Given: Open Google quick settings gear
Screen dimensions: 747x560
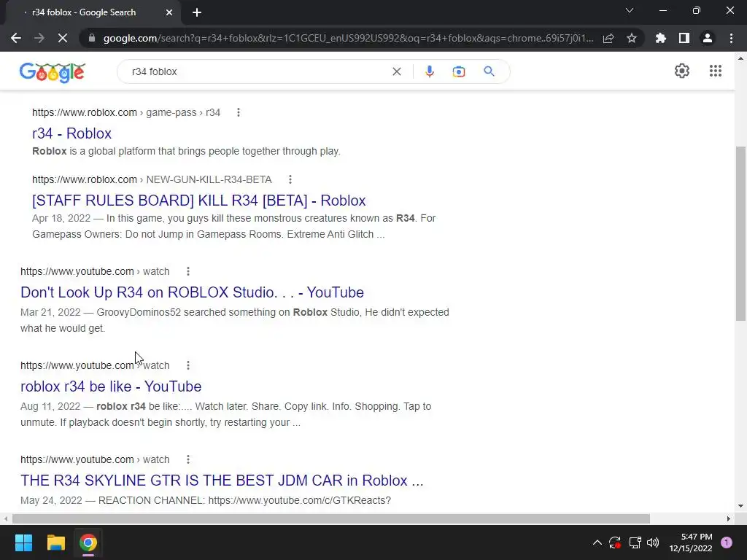Looking at the screenshot, I should pos(682,71).
